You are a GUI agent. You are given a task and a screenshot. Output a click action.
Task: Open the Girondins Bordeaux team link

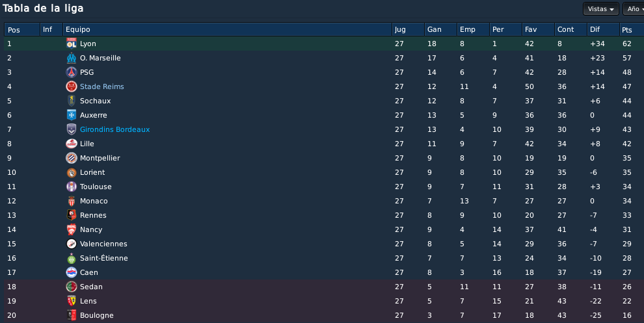tap(114, 129)
